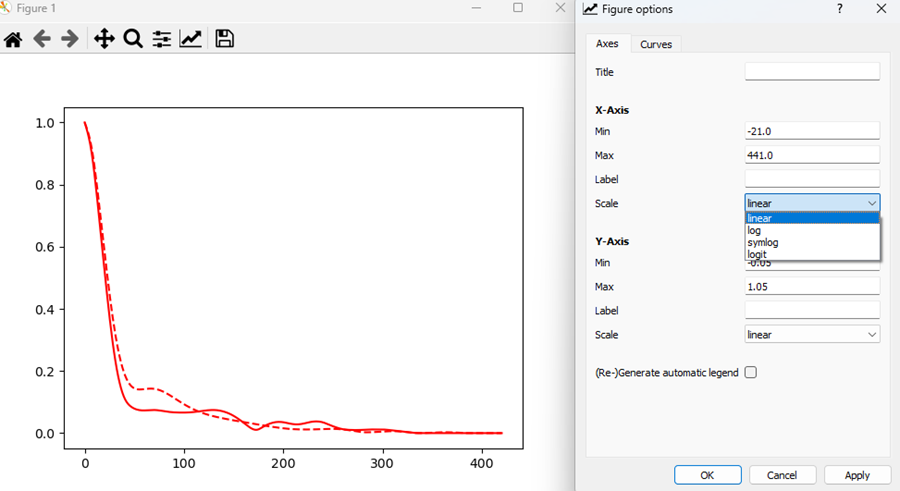Select the Pan axes tool
900x491 pixels.
pos(104,39)
